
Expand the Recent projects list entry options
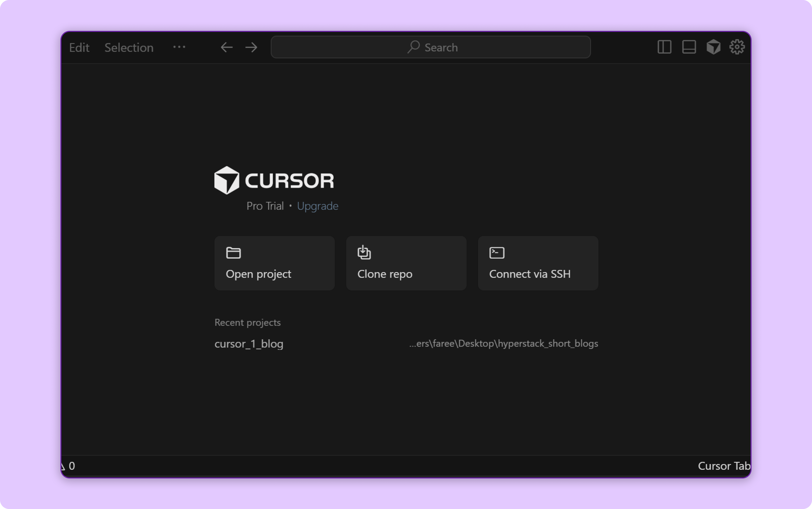503,344
